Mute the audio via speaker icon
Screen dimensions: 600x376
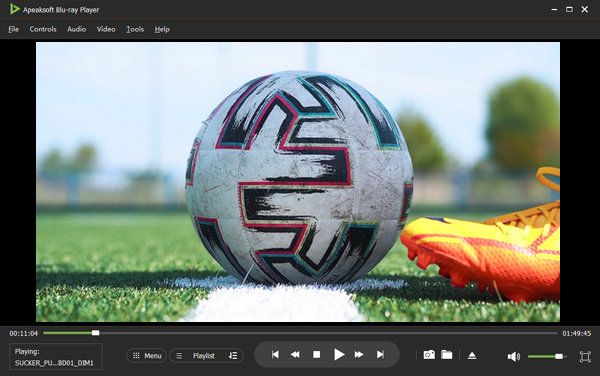(514, 356)
